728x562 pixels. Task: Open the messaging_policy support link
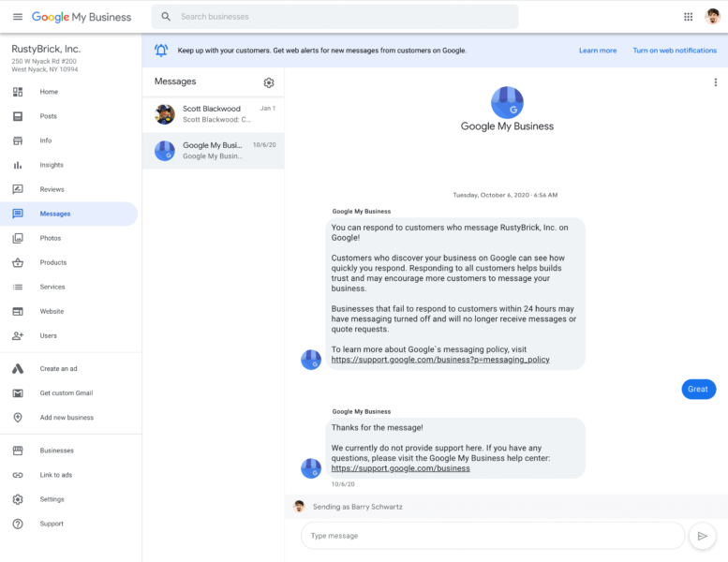(440, 360)
